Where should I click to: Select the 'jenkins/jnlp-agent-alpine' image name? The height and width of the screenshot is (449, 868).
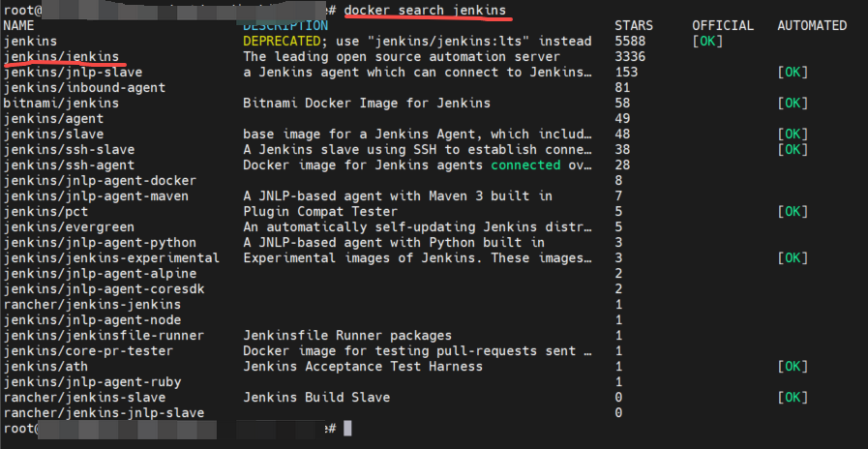pos(100,274)
